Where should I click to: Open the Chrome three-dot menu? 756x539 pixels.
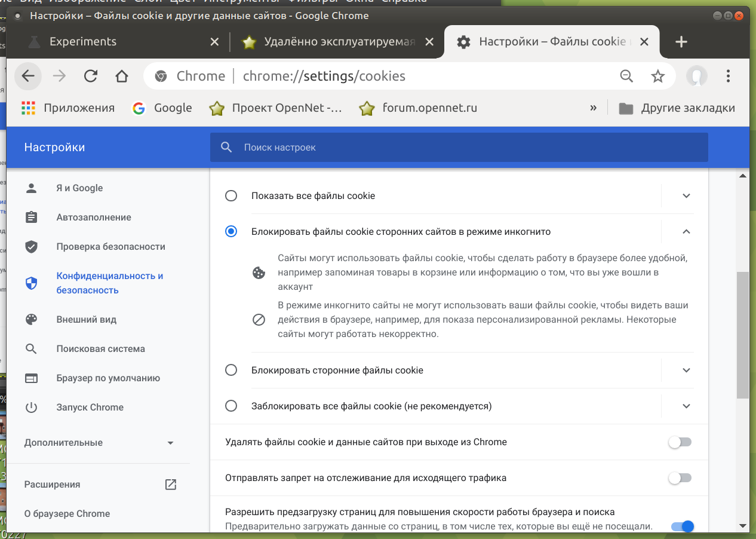[728, 76]
